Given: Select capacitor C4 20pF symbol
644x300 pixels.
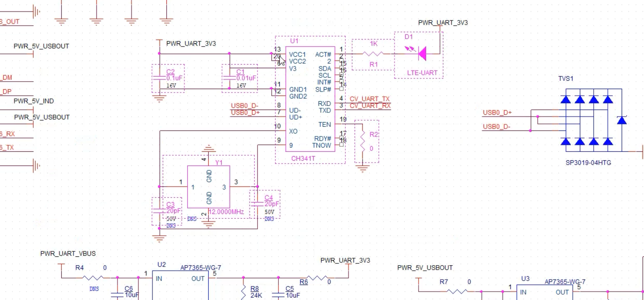Looking at the screenshot, I should 257,203.
